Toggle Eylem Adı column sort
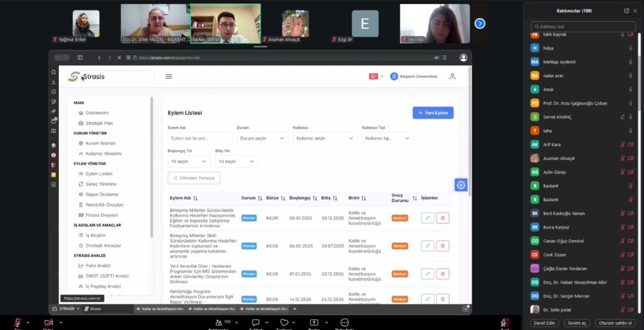Viewport: 644px width, 330px height. pyautogui.click(x=195, y=198)
